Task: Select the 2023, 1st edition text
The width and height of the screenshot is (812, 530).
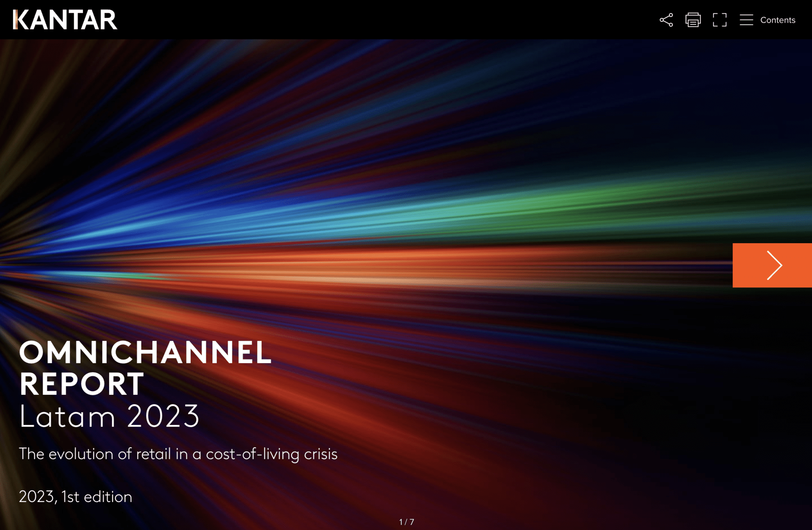Action: coord(76,497)
